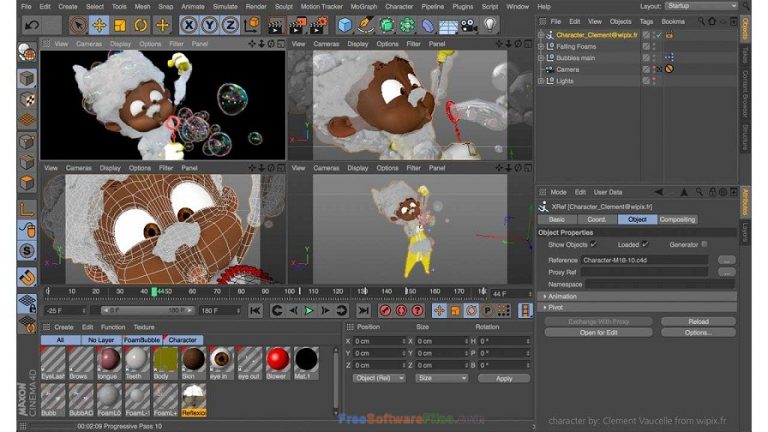This screenshot has height=432, width=768.
Task: Click the Open for Edit button
Action: [x=598, y=333]
